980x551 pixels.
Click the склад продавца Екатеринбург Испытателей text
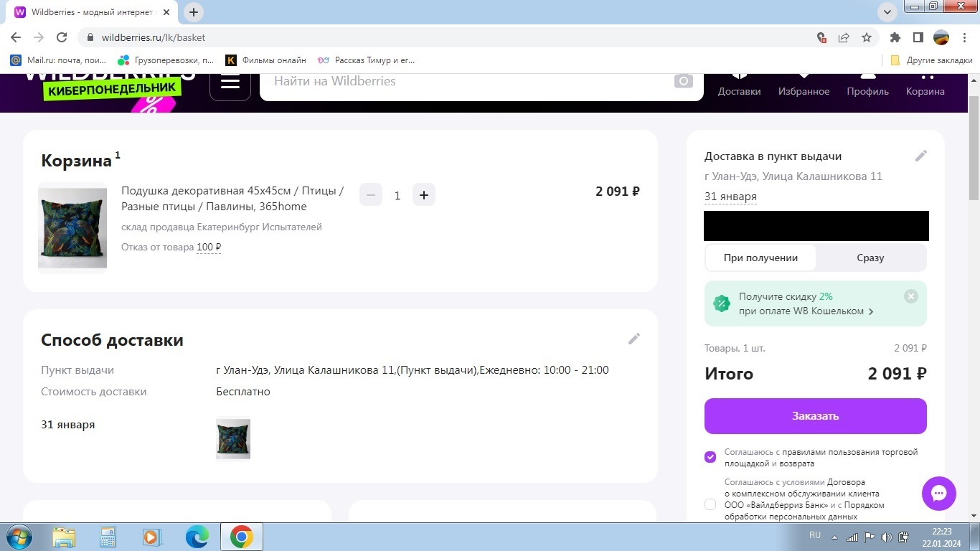click(x=222, y=227)
